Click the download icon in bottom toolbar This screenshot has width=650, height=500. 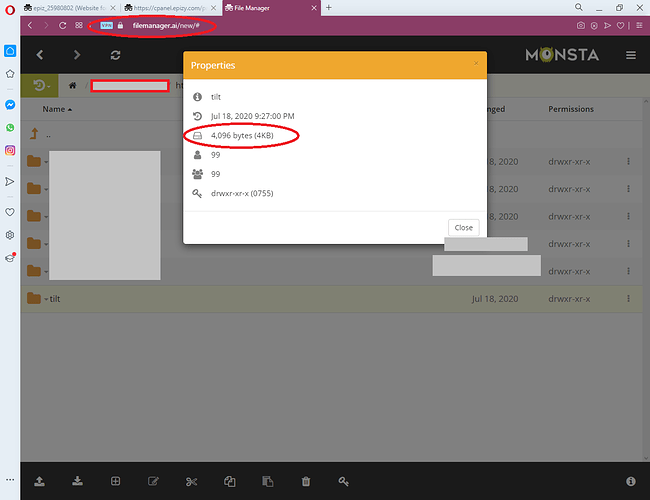pos(78,481)
